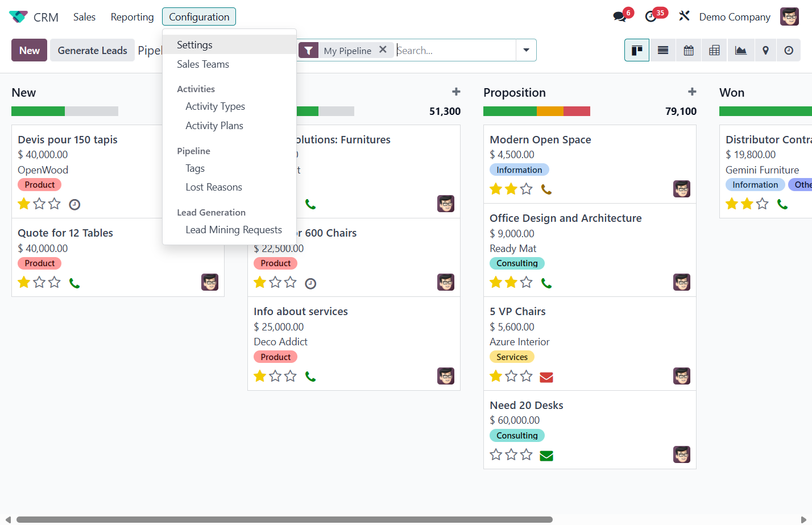Set third star on Distributor Contract card
This screenshot has height=525, width=812.
(x=763, y=204)
